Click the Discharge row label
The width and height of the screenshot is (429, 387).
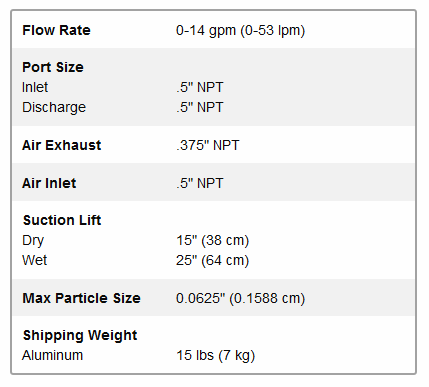click(54, 108)
